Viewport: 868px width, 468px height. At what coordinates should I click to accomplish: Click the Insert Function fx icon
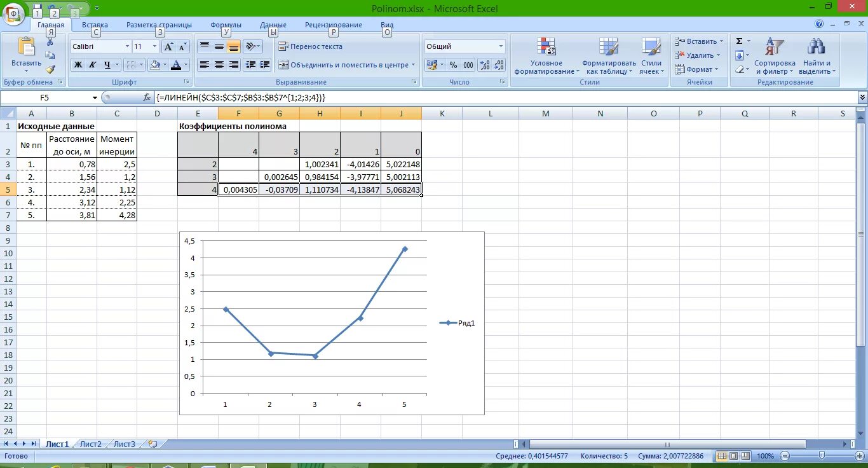[x=147, y=97]
